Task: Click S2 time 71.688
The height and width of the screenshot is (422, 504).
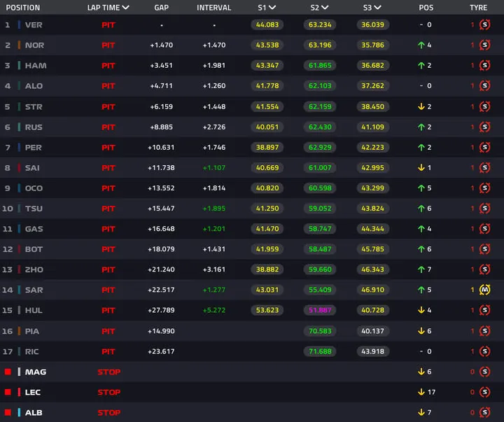Action: click(x=320, y=351)
